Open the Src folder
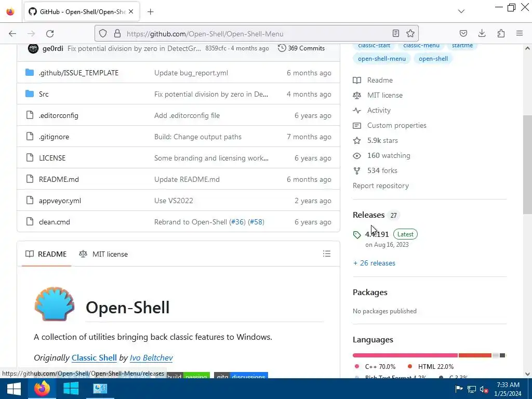Viewport: 532px width, 399px height. (x=44, y=95)
